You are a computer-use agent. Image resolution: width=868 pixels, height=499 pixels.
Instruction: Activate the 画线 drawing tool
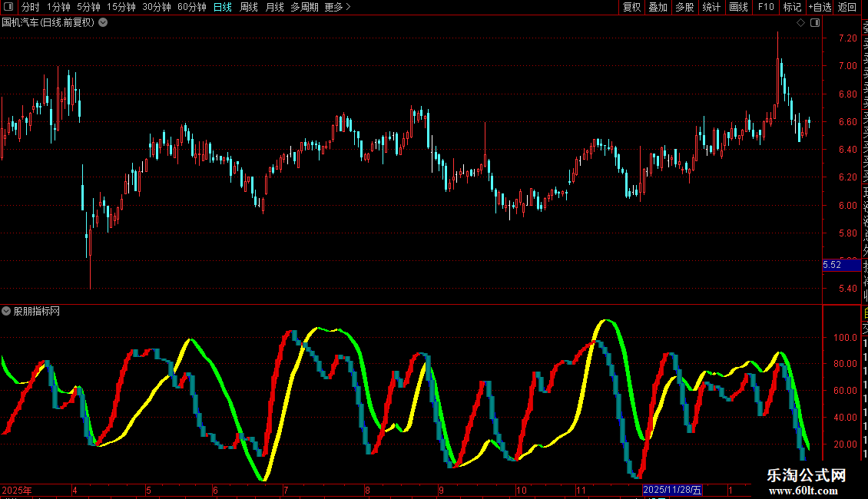tap(738, 7)
